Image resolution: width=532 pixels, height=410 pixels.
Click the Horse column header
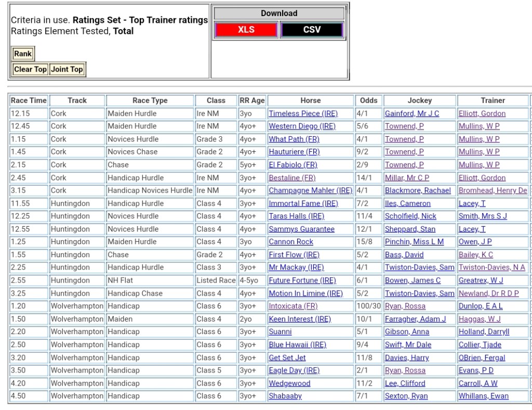coord(310,100)
